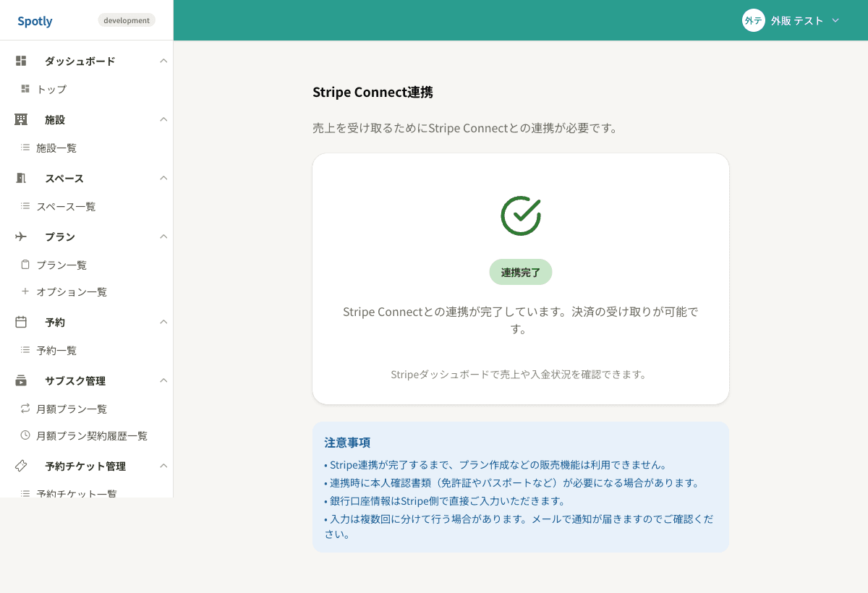The height and width of the screenshot is (593, 868).
Task: Click the 注意事項 heading
Action: [x=347, y=442]
